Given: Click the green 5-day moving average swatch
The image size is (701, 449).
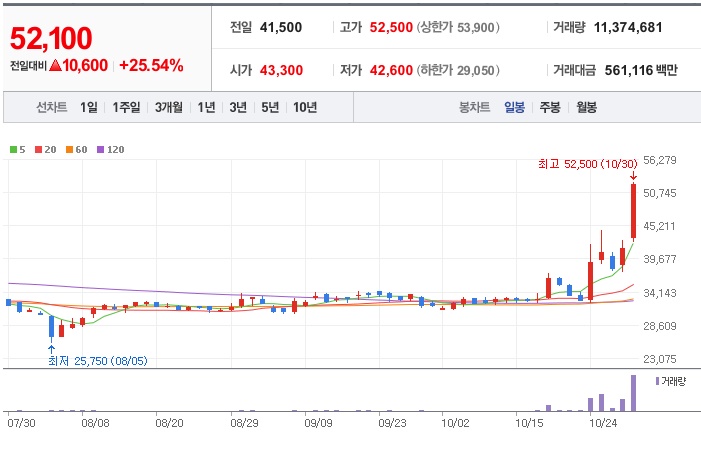Looking at the screenshot, I should coord(13,150).
